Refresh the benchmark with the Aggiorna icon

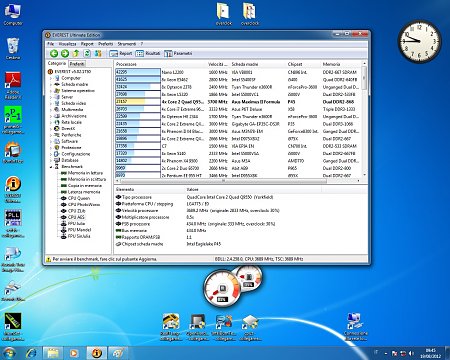87,53
